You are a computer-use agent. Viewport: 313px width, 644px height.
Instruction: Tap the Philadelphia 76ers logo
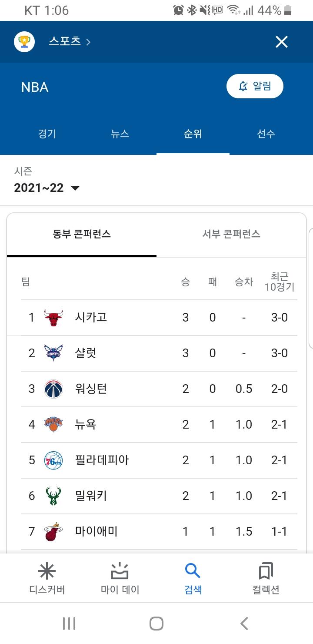53,460
